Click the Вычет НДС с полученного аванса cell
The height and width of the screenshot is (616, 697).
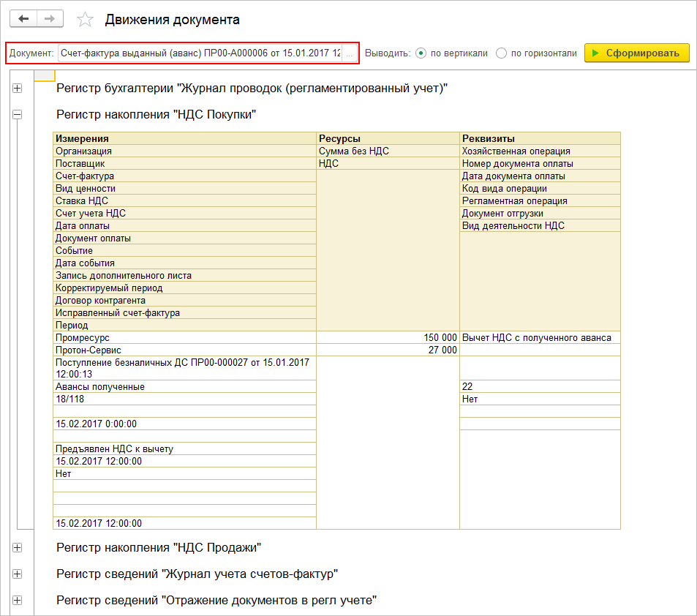(540, 337)
